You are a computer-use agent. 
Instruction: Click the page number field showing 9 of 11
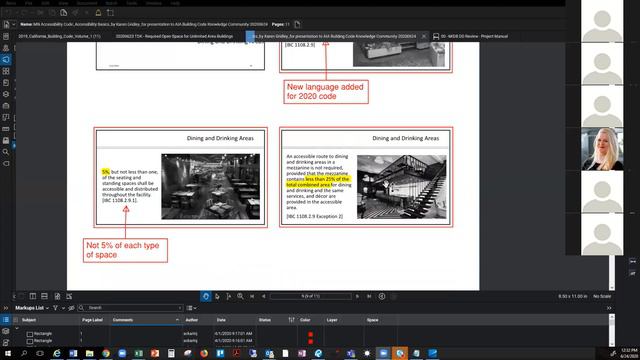pos(311,296)
